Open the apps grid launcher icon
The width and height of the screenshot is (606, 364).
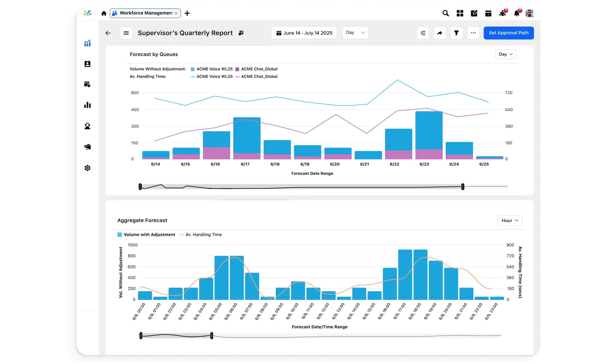pos(460,13)
